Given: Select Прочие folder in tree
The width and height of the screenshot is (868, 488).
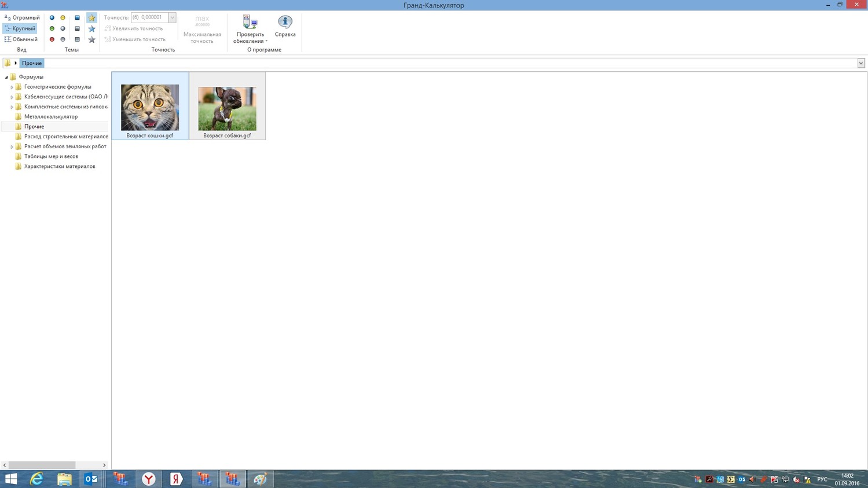Looking at the screenshot, I should click(34, 126).
